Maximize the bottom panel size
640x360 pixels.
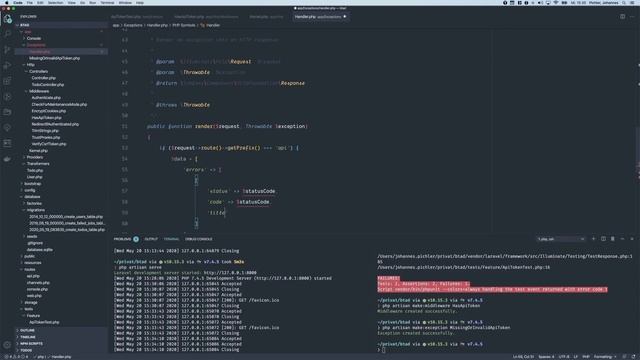tap(622, 239)
